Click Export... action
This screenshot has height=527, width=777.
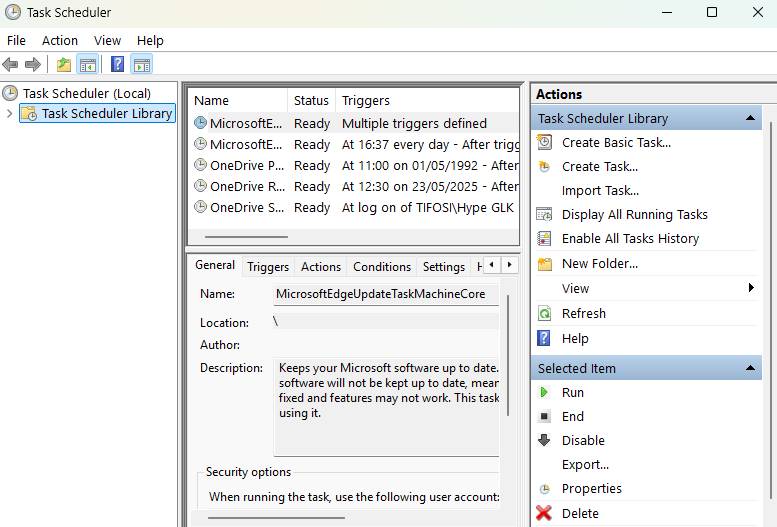(585, 465)
